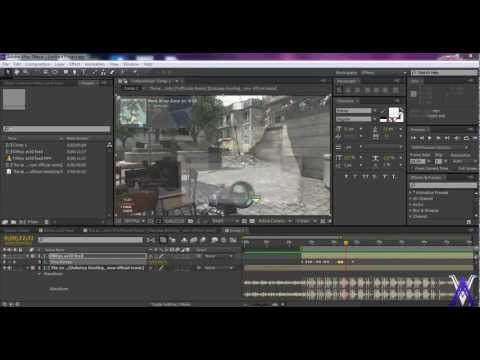Select the Zoom magnifier tool
Viewport: 480px width, 360px height.
[25, 72]
